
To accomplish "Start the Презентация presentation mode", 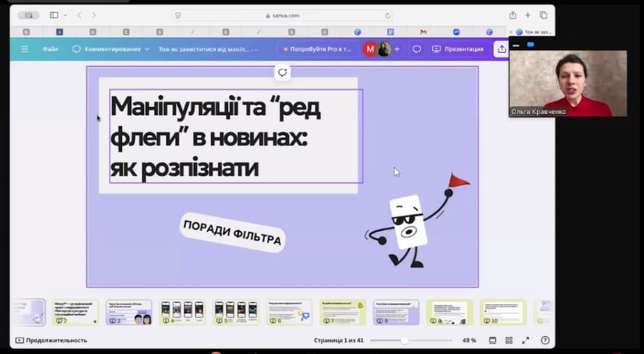I will (x=458, y=49).
